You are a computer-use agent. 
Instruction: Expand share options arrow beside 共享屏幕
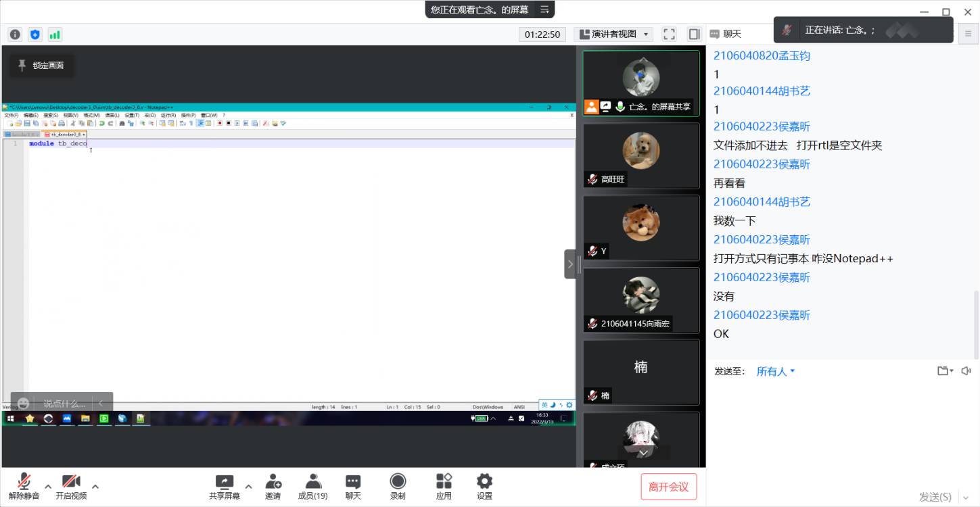[248, 486]
